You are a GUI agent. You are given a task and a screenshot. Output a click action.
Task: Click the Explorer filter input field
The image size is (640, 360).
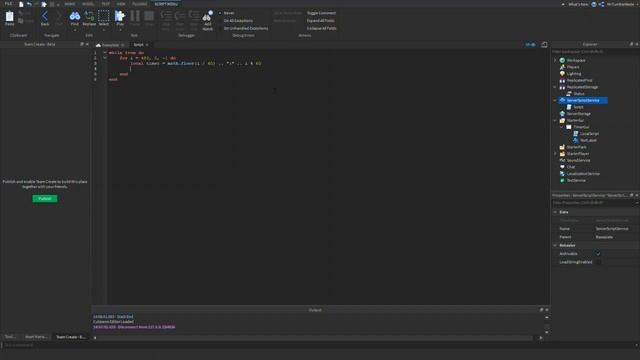[595, 52]
